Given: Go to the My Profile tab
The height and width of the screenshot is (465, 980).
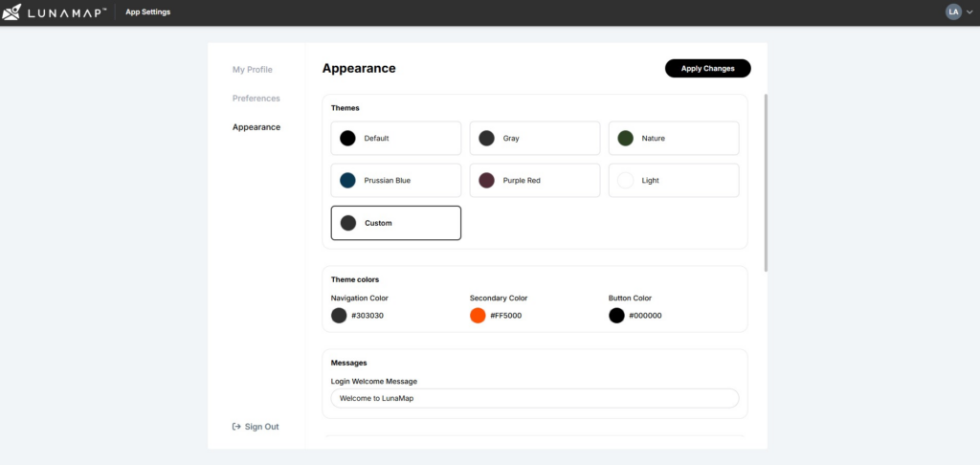Looking at the screenshot, I should [x=253, y=70].
